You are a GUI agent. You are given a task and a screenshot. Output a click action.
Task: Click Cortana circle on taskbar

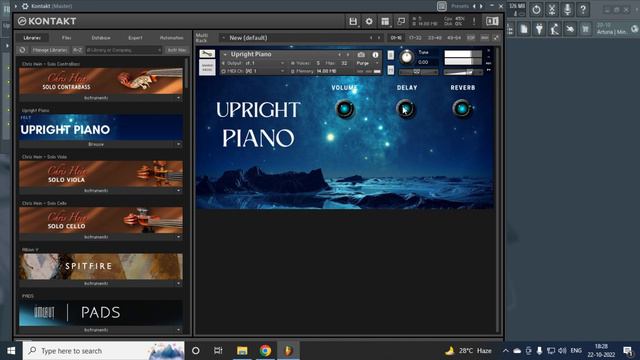[196, 351]
